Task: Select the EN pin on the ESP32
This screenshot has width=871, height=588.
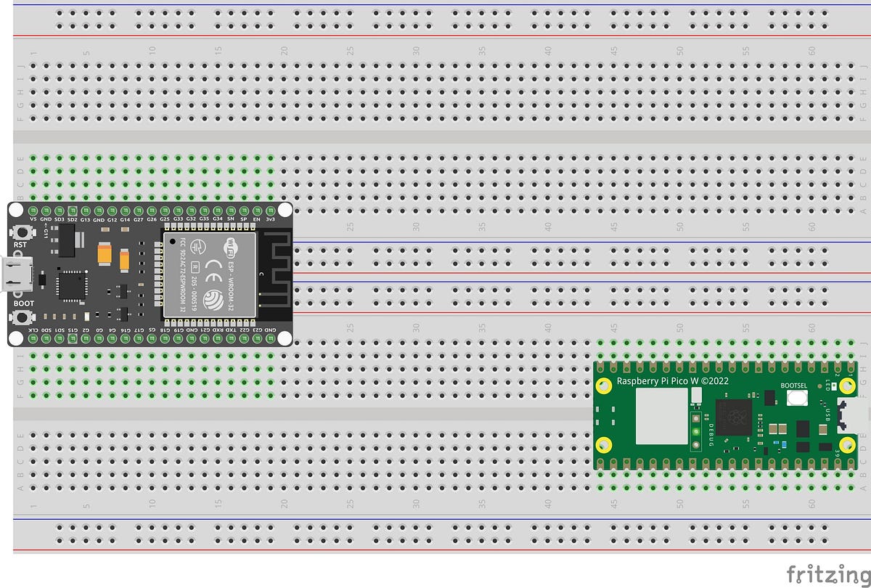Action: [x=257, y=211]
